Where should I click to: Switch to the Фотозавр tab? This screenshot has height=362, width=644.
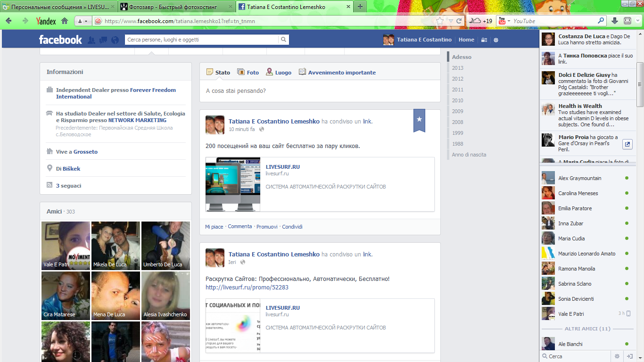click(x=176, y=7)
